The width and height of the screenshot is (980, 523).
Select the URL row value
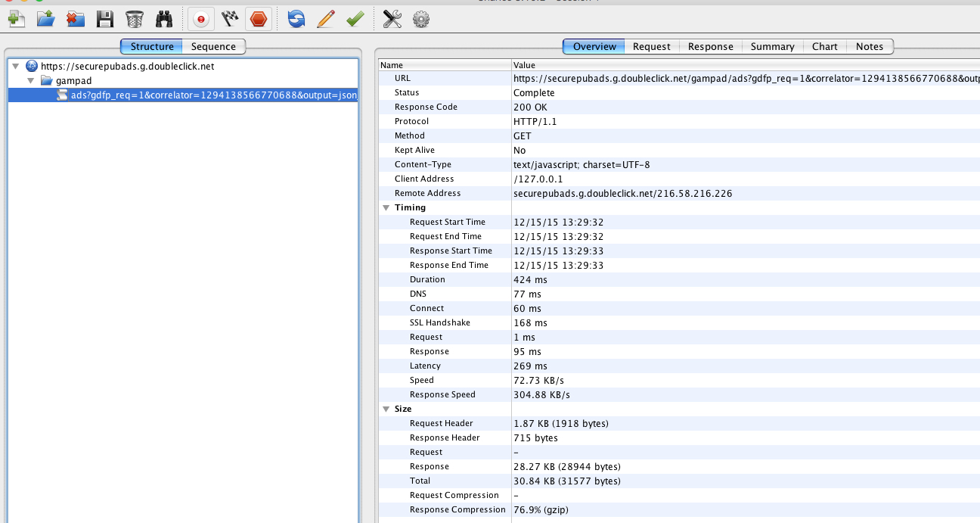coord(746,78)
